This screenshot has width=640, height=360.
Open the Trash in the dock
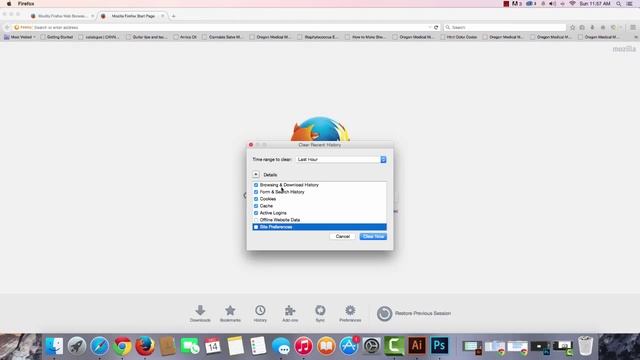pyautogui.click(x=585, y=346)
